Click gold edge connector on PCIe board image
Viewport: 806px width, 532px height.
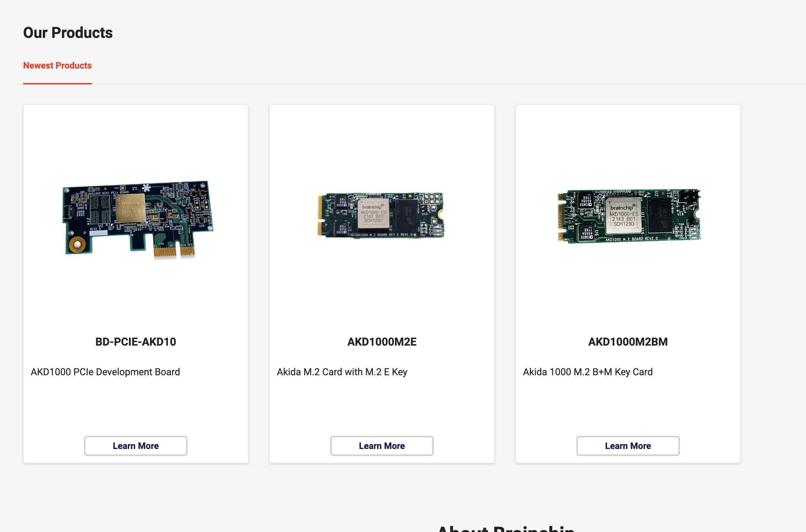click(165, 252)
